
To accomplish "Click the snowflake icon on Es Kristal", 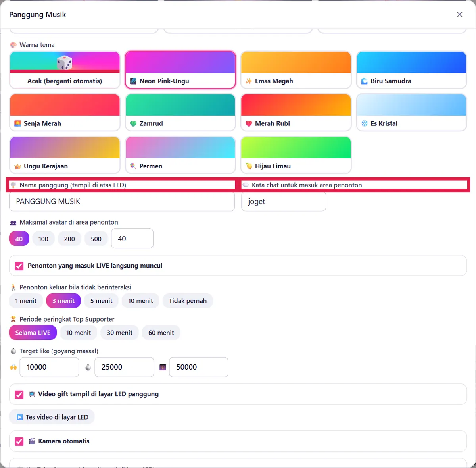I will (365, 123).
